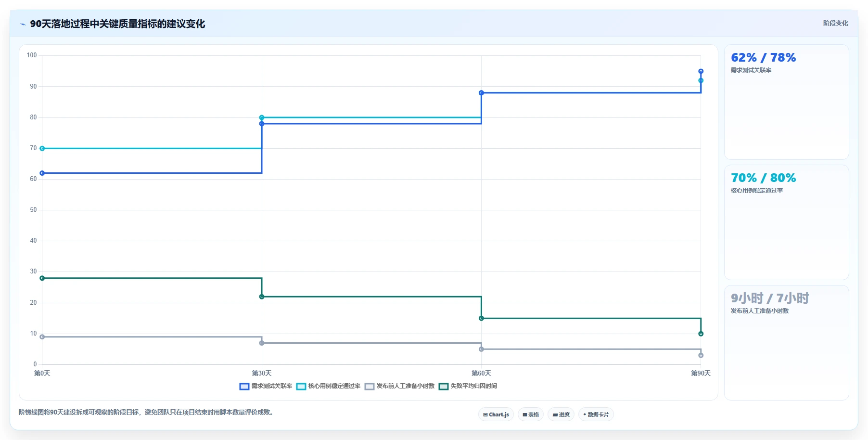This screenshot has width=868, height=440.
Task: Click the 第90天 x-axis label
Action: click(701, 373)
